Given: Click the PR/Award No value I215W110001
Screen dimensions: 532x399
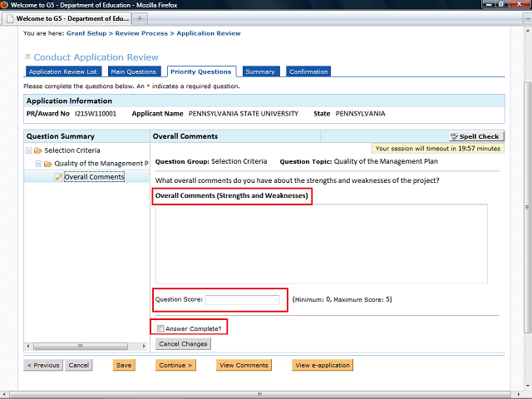Looking at the screenshot, I should (x=96, y=114).
